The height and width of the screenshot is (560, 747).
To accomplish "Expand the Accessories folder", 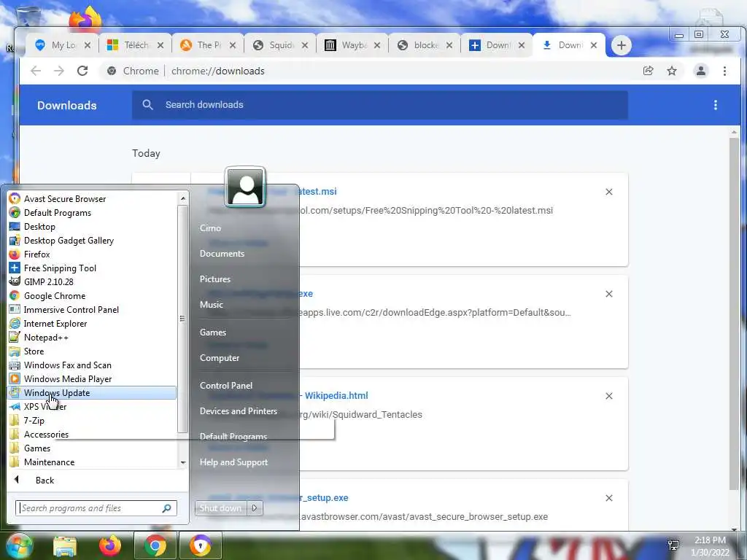I will [x=46, y=435].
